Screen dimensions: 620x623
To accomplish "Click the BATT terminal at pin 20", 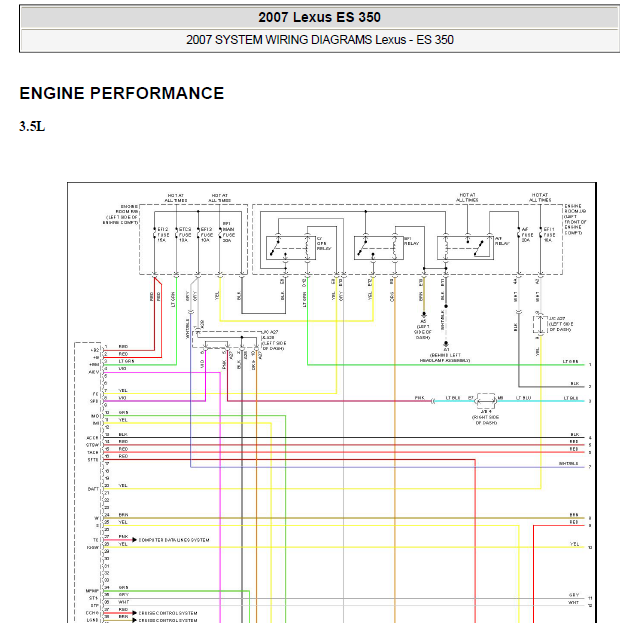I will point(93,489).
